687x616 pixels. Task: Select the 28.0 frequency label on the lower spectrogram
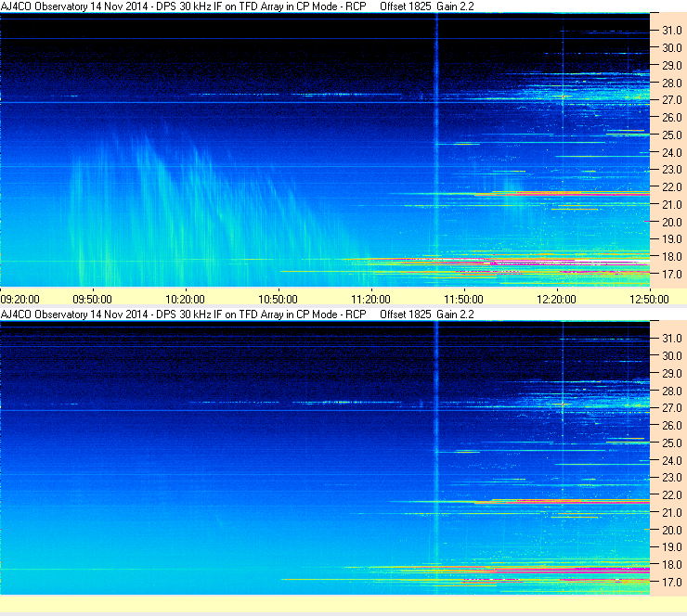671,391
